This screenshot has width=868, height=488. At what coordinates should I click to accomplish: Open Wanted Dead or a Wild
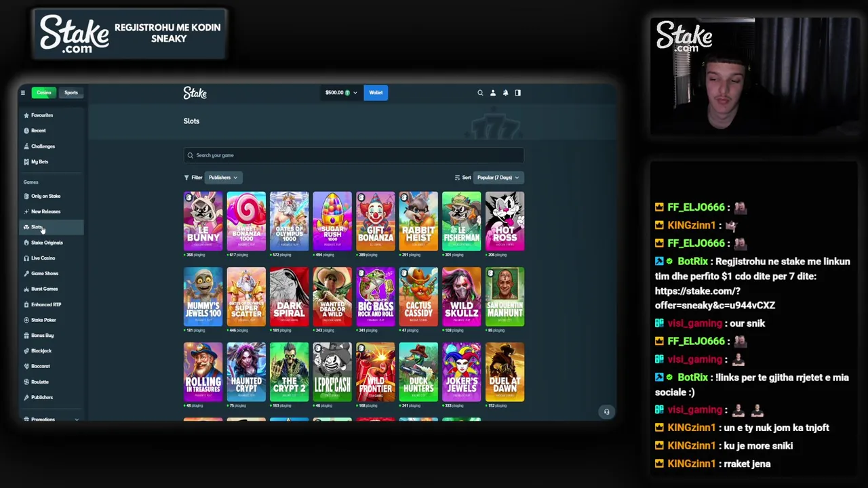[x=332, y=297]
